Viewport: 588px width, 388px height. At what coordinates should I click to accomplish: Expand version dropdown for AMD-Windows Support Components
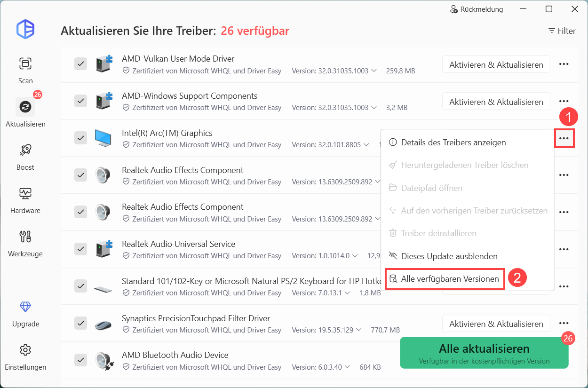(374, 108)
